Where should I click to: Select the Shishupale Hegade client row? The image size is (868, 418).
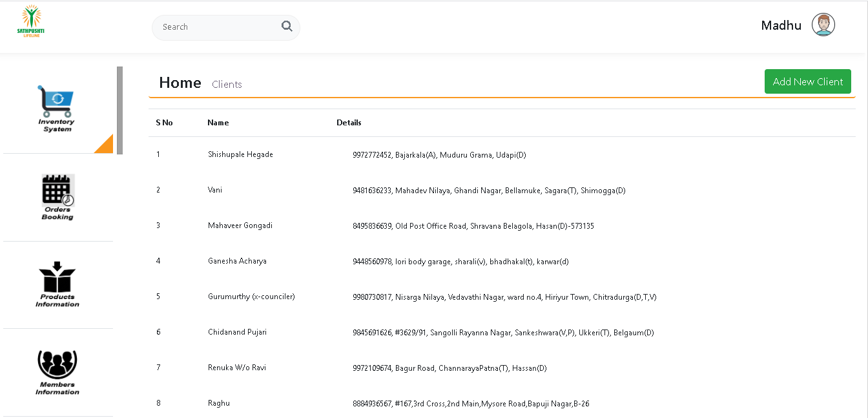tap(240, 154)
